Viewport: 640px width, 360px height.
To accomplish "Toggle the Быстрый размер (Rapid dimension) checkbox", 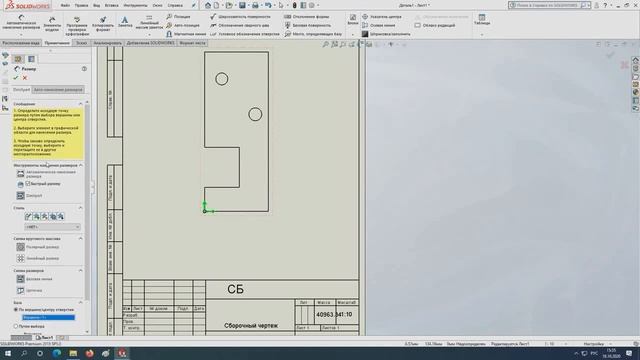I will coord(28,184).
